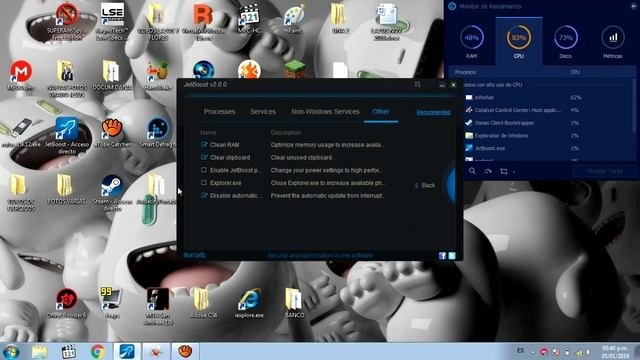Open the iexplore.exe desktop icon
Screen dimensions: 640x360
[249, 303]
